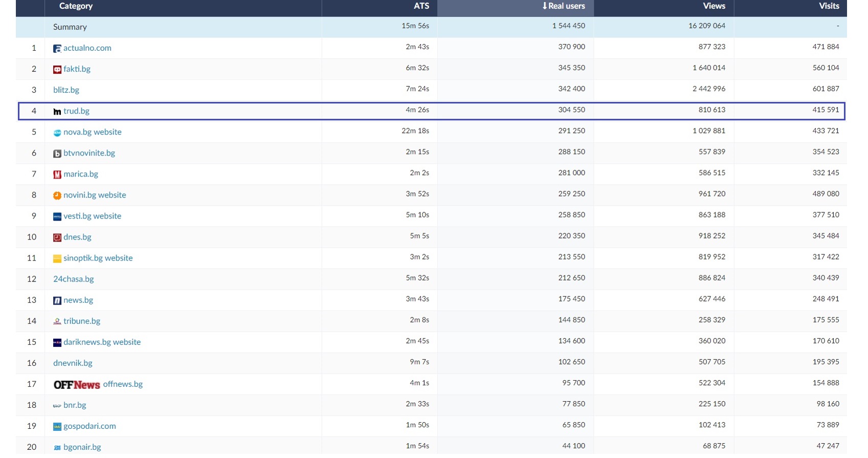Viewport: 868px width, 458px height.
Task: Click the btvnovinite.bg favicon icon
Action: point(57,154)
